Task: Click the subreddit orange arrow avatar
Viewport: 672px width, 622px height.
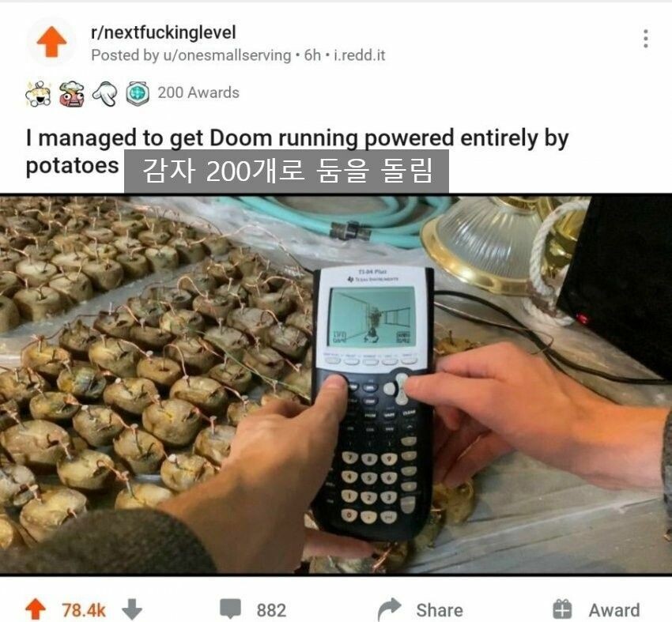Action: [51, 42]
